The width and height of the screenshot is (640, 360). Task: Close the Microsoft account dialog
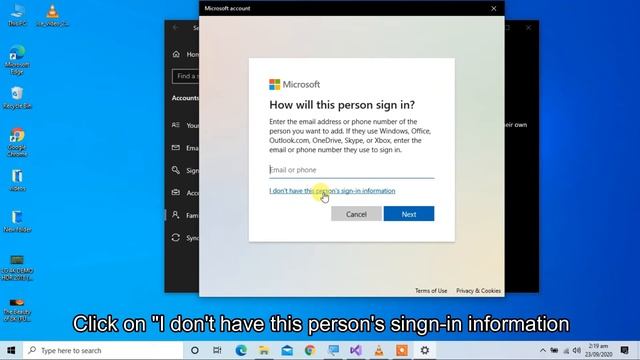pos(493,8)
